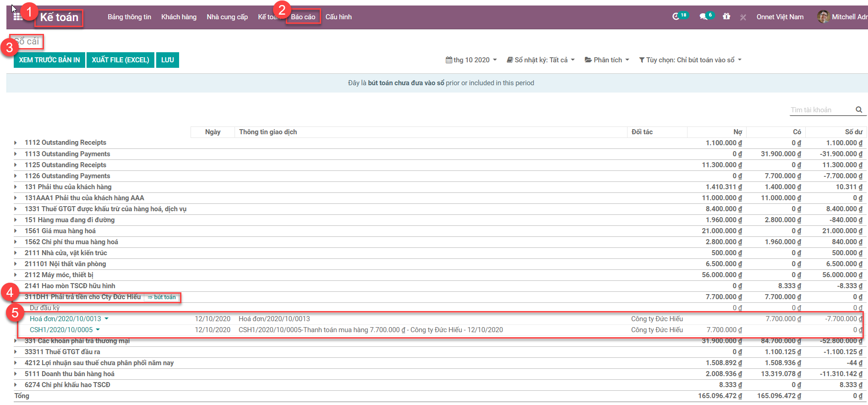Click the search magnifier icon

click(859, 109)
